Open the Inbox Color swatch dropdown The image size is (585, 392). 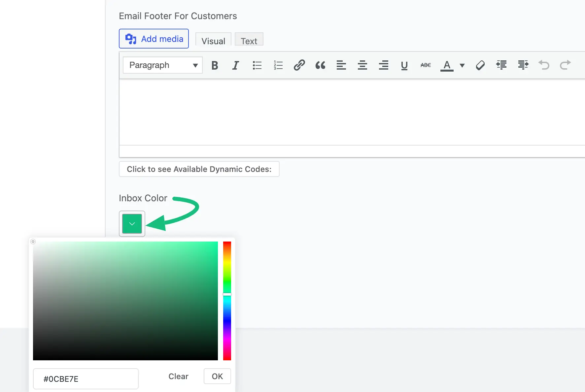pyautogui.click(x=132, y=224)
